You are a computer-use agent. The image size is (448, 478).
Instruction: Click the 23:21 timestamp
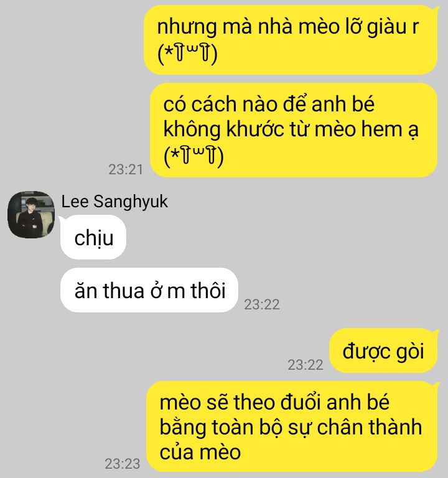[x=126, y=169]
